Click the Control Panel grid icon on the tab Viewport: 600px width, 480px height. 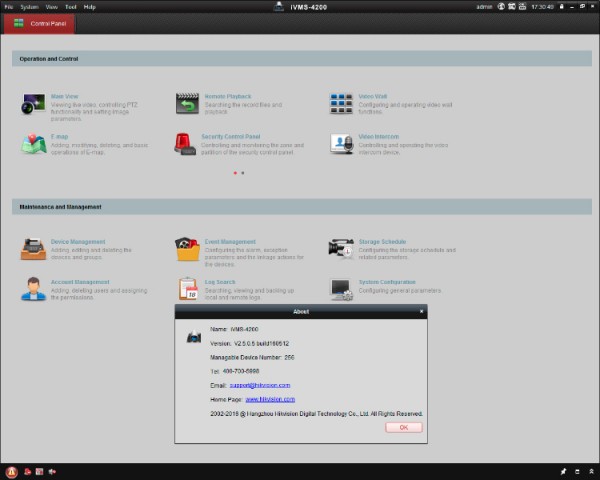click(19, 23)
